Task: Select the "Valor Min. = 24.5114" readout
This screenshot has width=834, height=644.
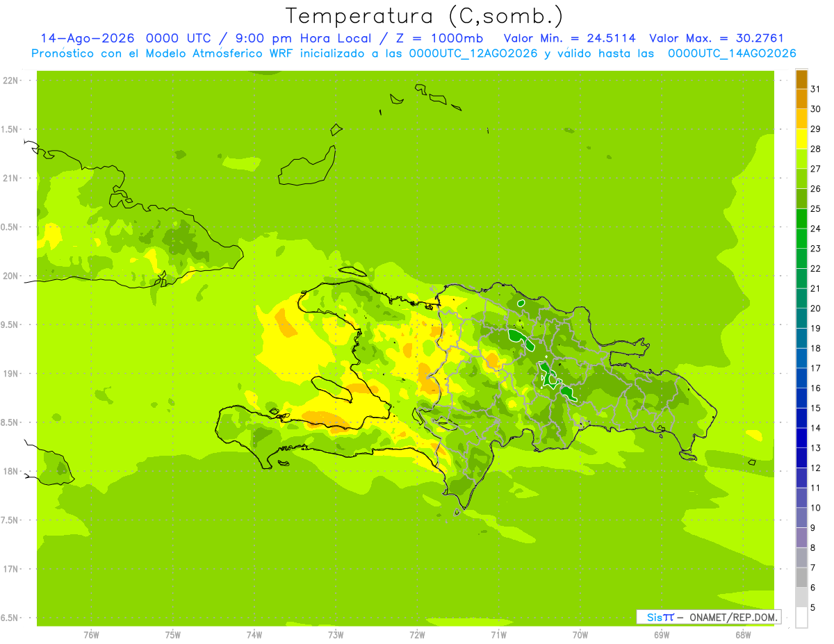Action: [x=570, y=38]
